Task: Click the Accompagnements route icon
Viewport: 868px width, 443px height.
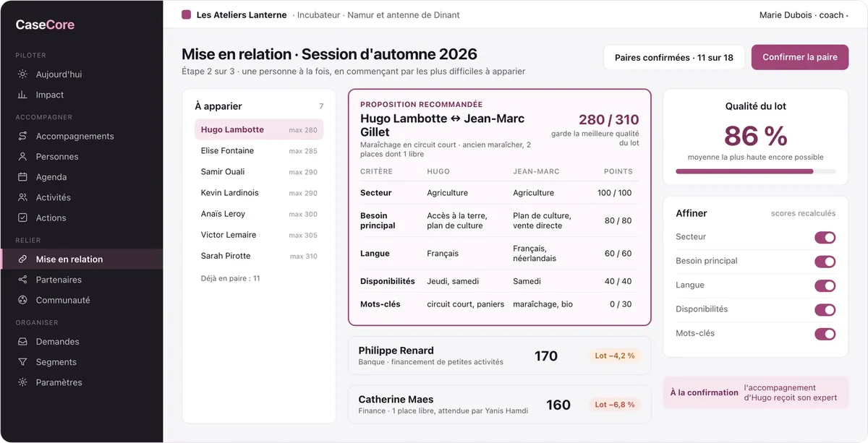Action: 22,136
